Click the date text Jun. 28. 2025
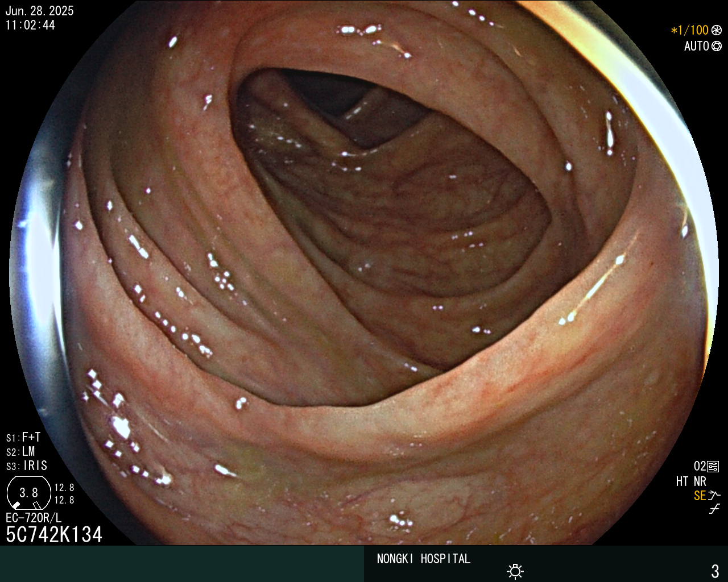This screenshot has width=728, height=582. click(39, 11)
